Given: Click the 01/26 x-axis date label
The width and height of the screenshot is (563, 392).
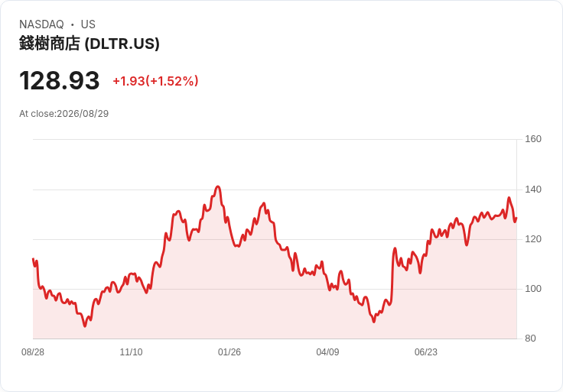Looking at the screenshot, I should pos(229,352).
